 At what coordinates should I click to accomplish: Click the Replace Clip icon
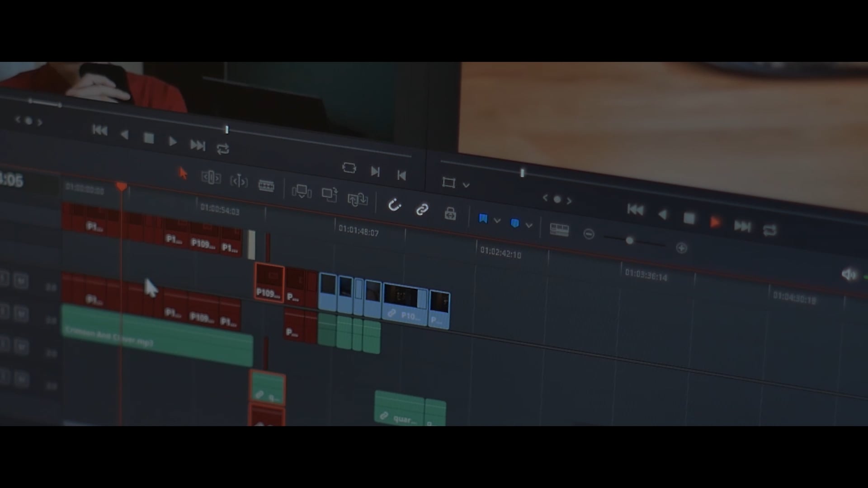pos(357,199)
